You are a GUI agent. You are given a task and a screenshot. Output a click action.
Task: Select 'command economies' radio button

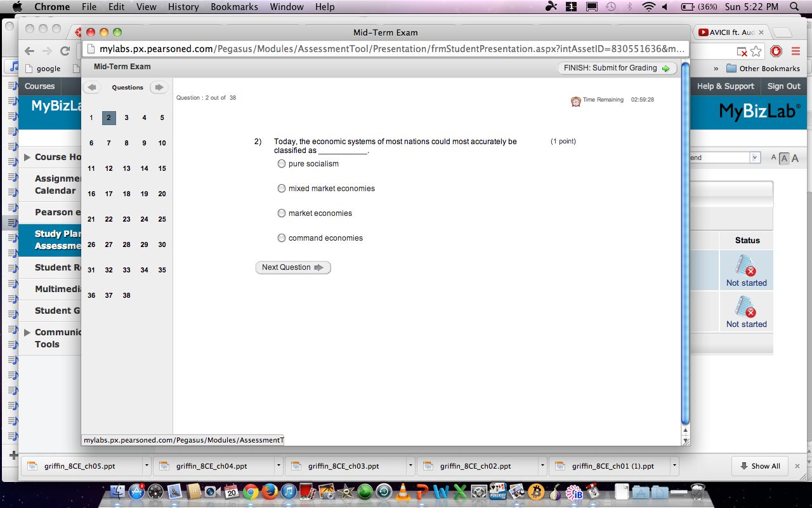point(282,238)
